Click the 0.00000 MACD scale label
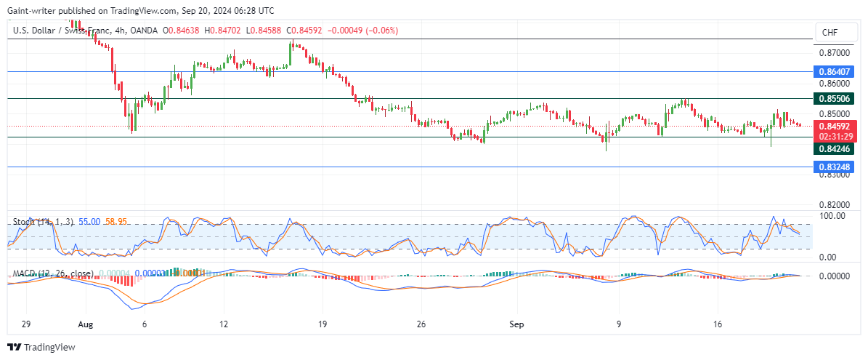Image resolution: width=868 pixels, height=360 pixels. 833,275
